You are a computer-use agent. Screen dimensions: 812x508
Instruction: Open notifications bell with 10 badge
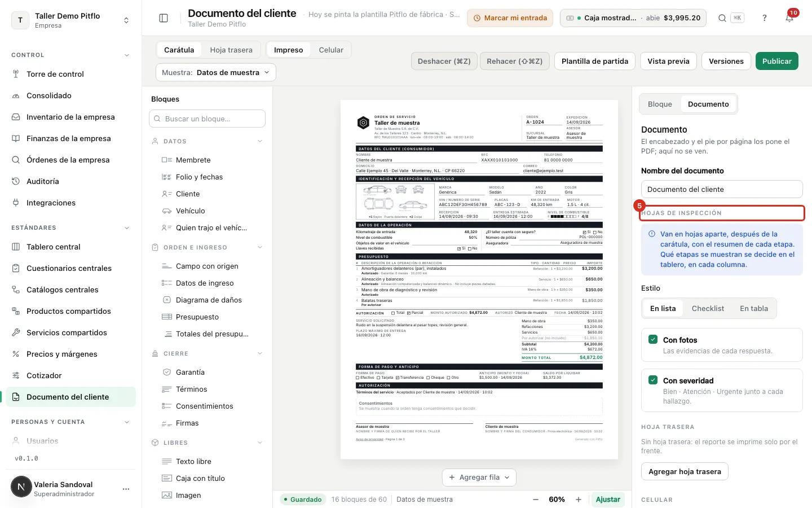(x=789, y=18)
